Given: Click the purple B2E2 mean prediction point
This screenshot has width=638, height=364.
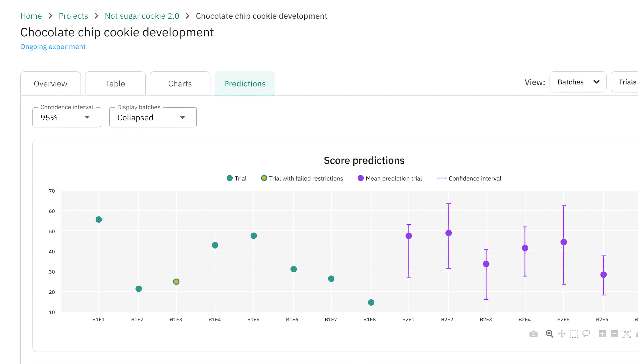Looking at the screenshot, I should click(449, 233).
